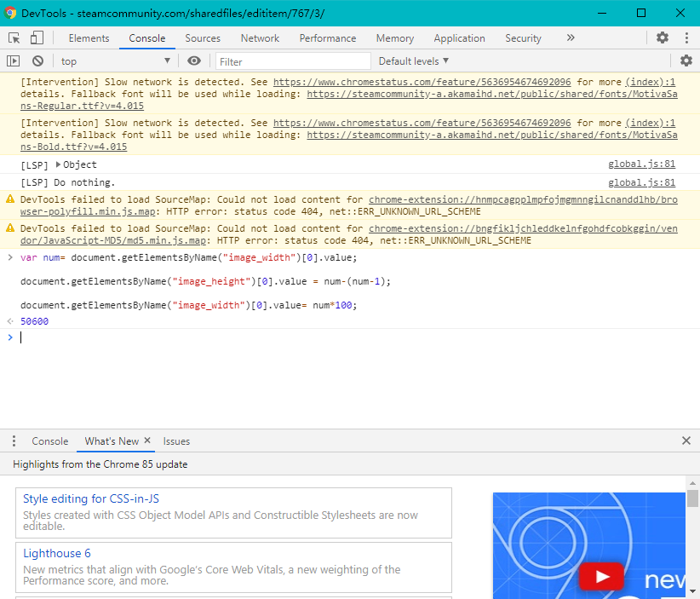Show more tabs with the chevron icon
The width and height of the screenshot is (700, 599).
tap(570, 38)
